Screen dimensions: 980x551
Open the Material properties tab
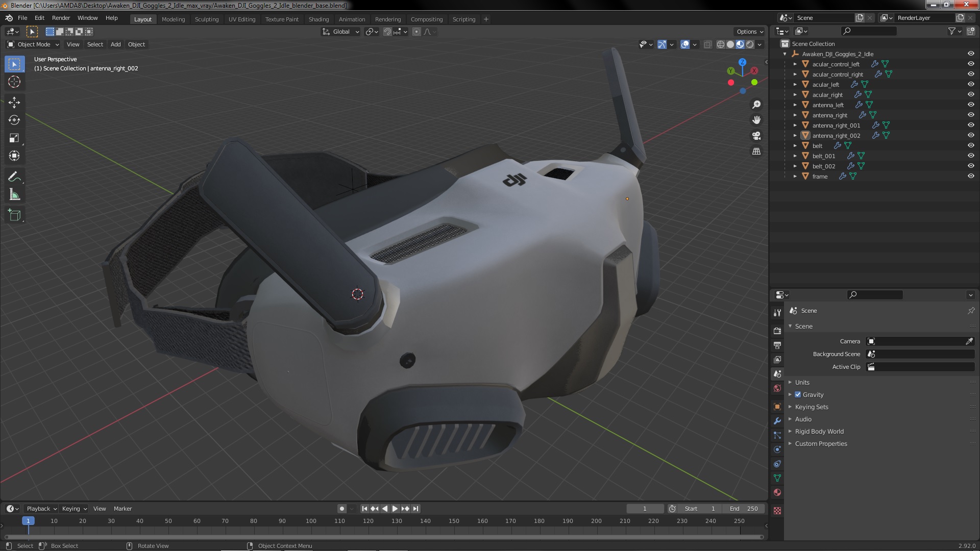777,492
